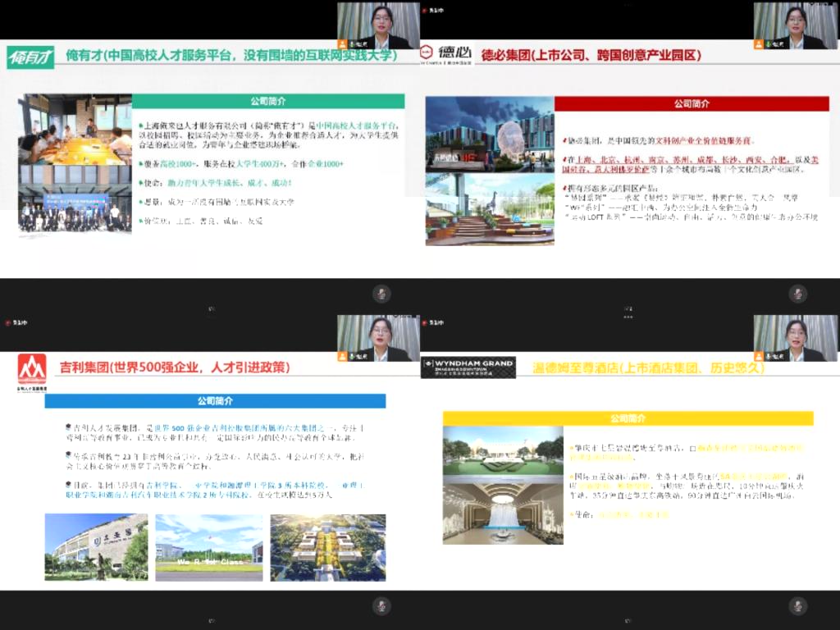Screen dimensions: 840x630
Task: Click participant avatar below the 俺有才 slide
Action: tap(381, 294)
